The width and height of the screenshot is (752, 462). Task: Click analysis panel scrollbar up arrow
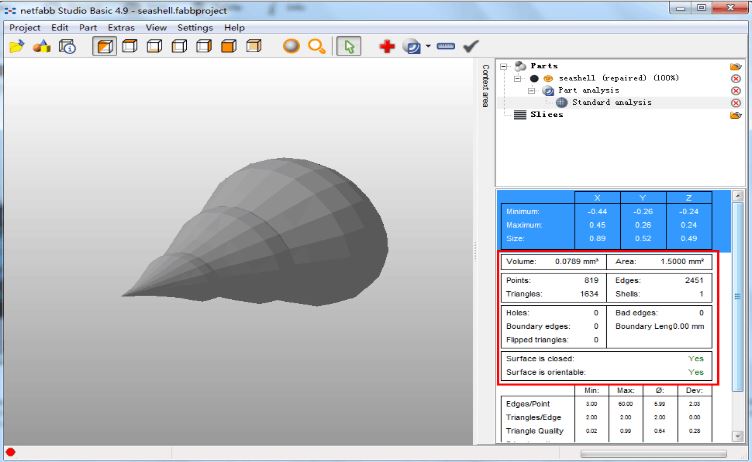[738, 195]
